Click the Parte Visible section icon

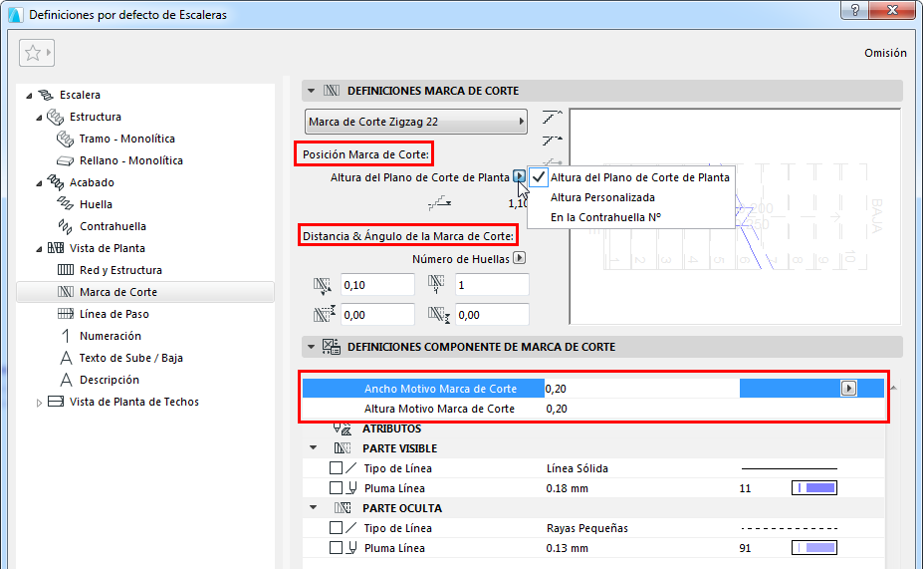343,448
